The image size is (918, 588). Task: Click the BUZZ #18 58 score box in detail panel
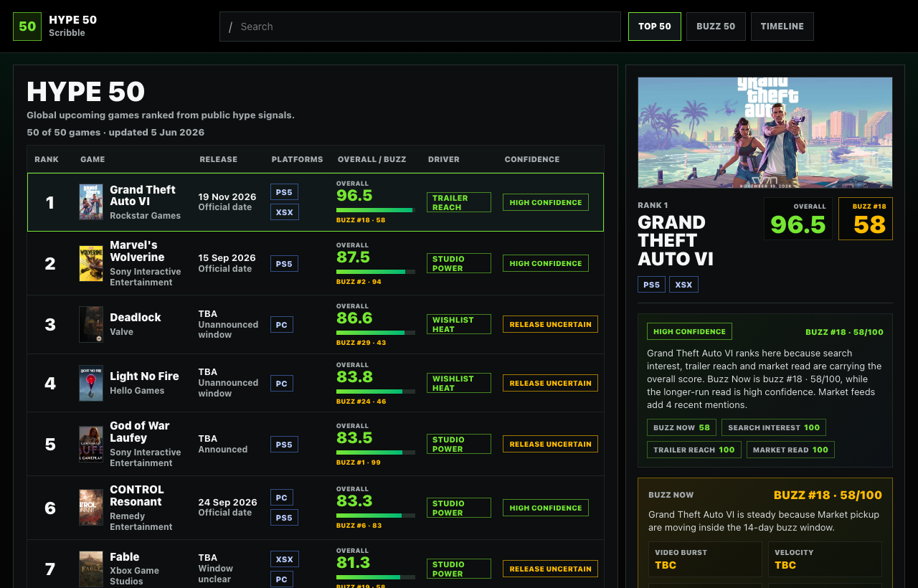866,219
